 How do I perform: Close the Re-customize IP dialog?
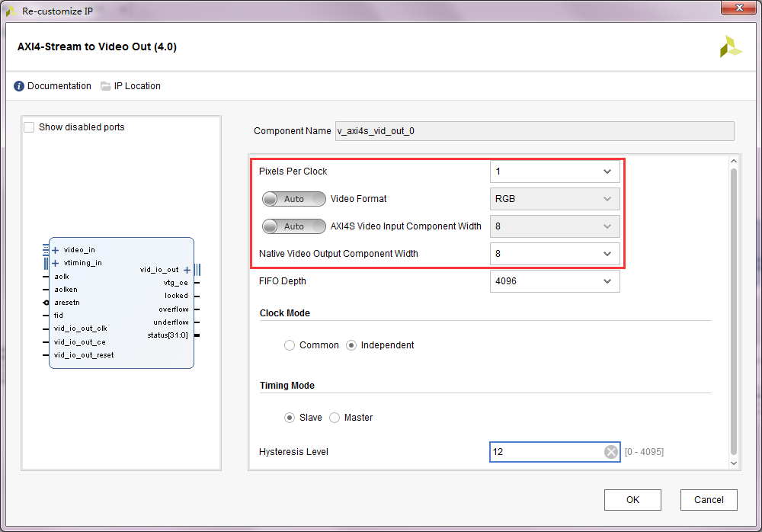(x=738, y=8)
